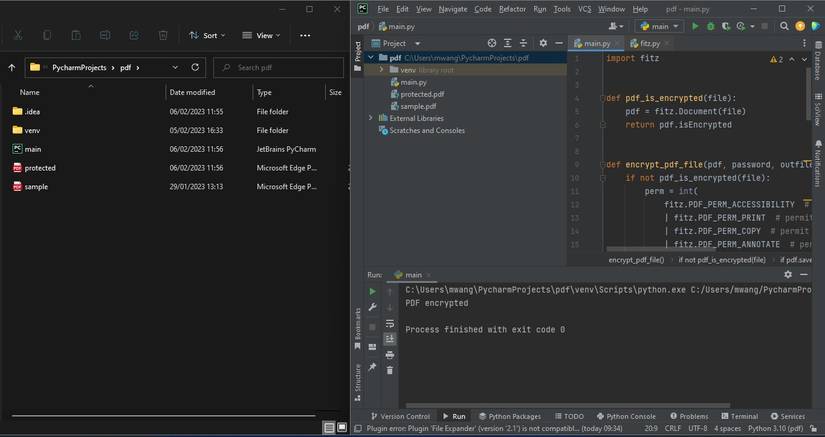The image size is (825, 437).
Task: Rerun main from the Run panel
Action: [373, 291]
